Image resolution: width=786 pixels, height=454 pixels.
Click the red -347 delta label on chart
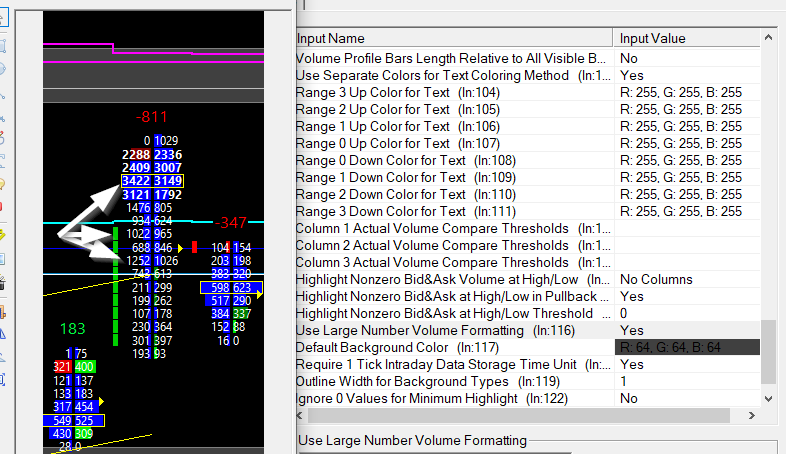(231, 222)
